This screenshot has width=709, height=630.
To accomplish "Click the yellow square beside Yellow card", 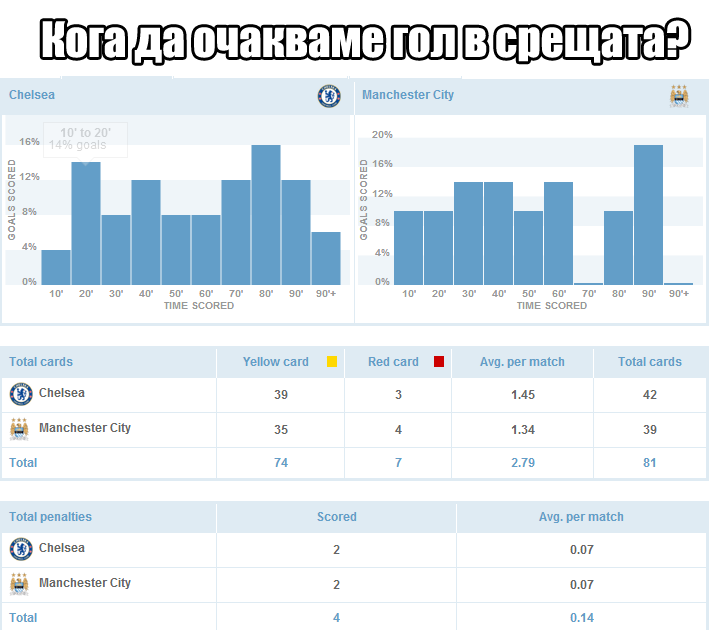I will [332, 361].
